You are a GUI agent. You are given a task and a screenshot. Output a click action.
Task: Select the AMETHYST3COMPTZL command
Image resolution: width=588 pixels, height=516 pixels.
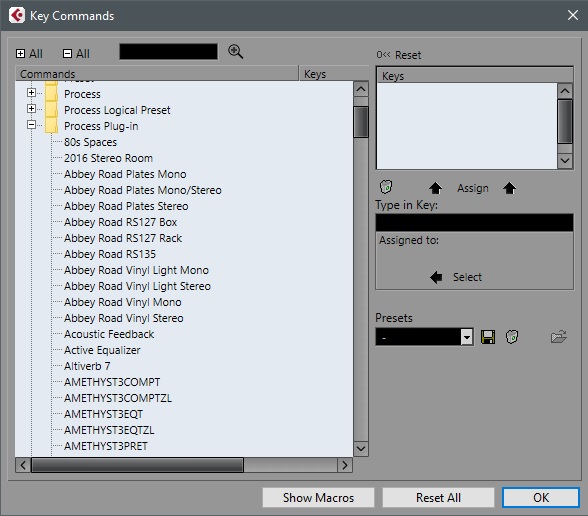tap(118, 398)
